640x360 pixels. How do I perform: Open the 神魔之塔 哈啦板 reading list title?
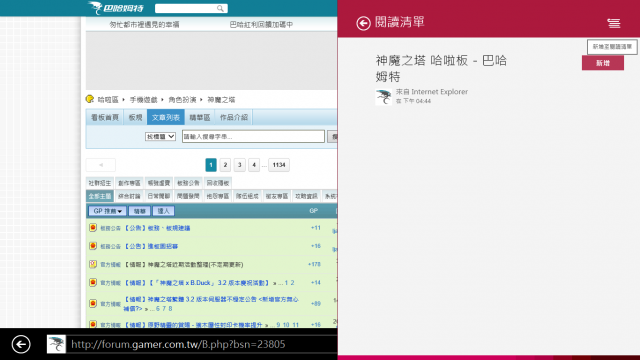[441, 68]
